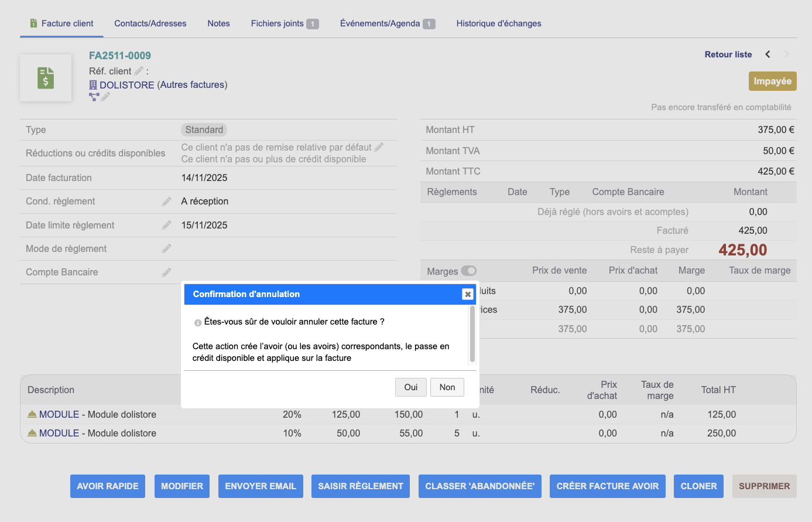Click the Retour liste link
812x522 pixels.
(x=728, y=54)
